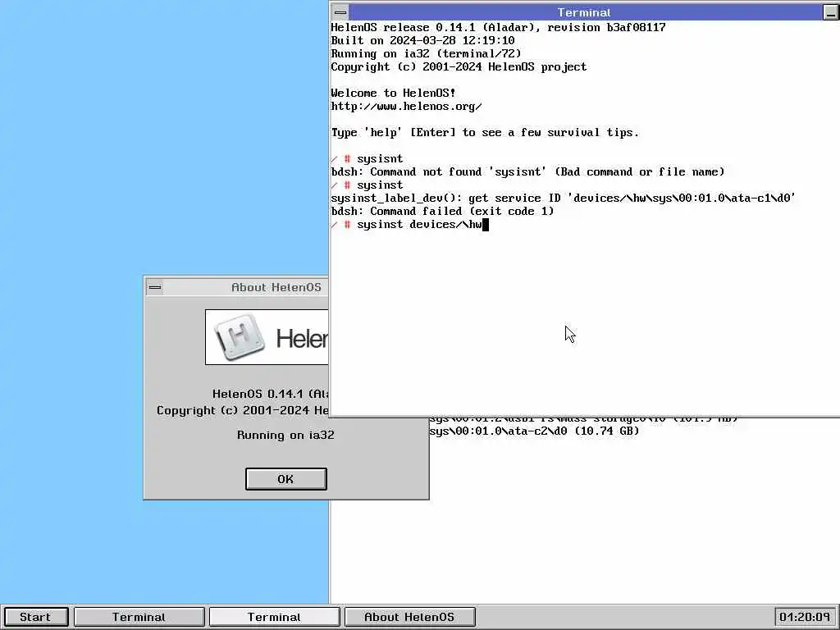Screen dimensions: 840x630
Task: Click the '/ # sysisnt' command line
Action: click(x=367, y=158)
